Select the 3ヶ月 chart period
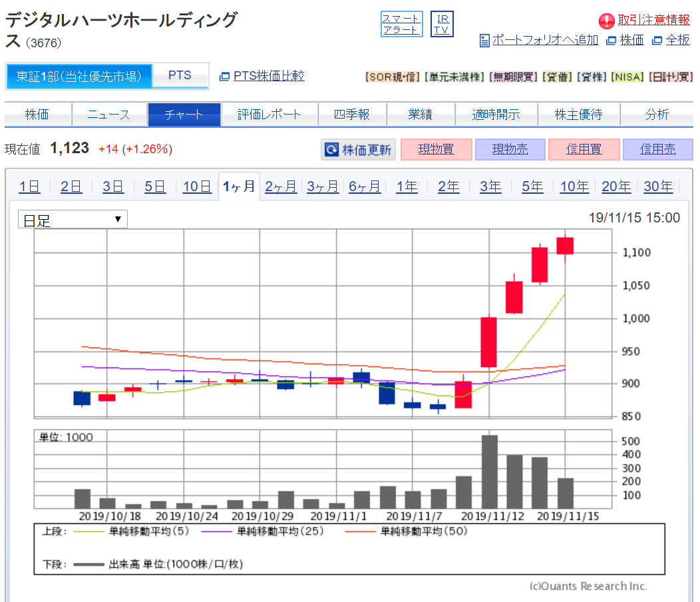This screenshot has height=602, width=700. (323, 186)
